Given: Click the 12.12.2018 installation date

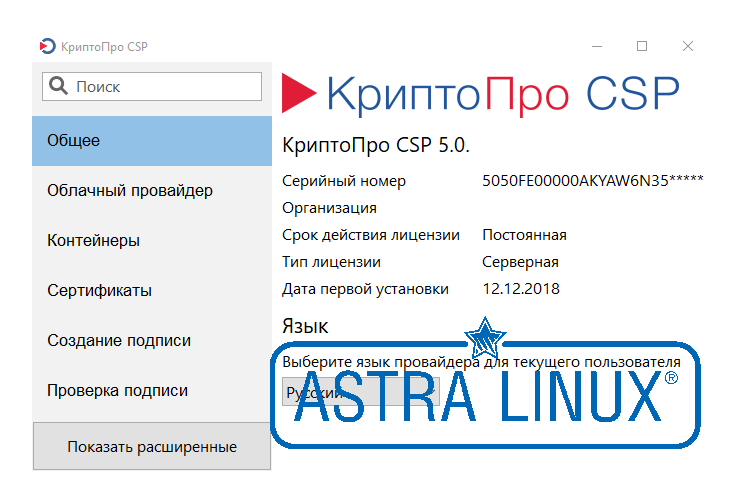Looking at the screenshot, I should click(521, 289).
